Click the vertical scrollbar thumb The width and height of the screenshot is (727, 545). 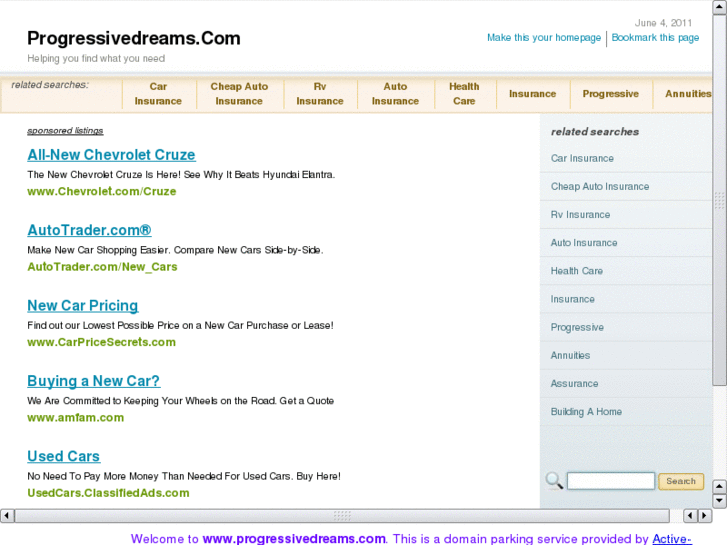coord(720,200)
